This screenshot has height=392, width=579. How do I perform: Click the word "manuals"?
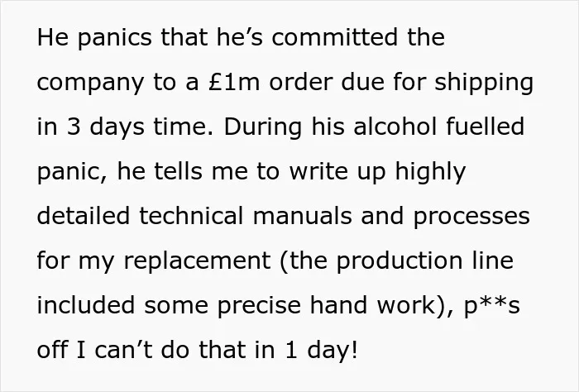point(303,216)
